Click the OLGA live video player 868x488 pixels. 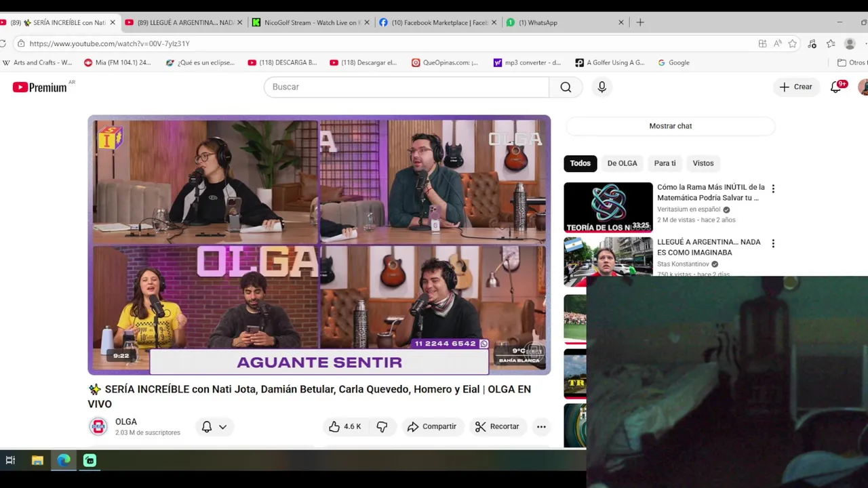point(319,245)
